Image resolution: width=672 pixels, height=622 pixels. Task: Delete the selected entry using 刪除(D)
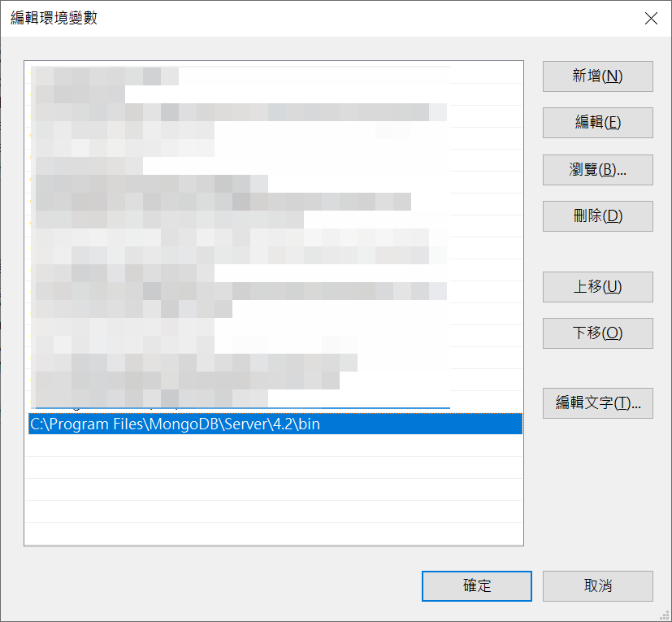[597, 216]
